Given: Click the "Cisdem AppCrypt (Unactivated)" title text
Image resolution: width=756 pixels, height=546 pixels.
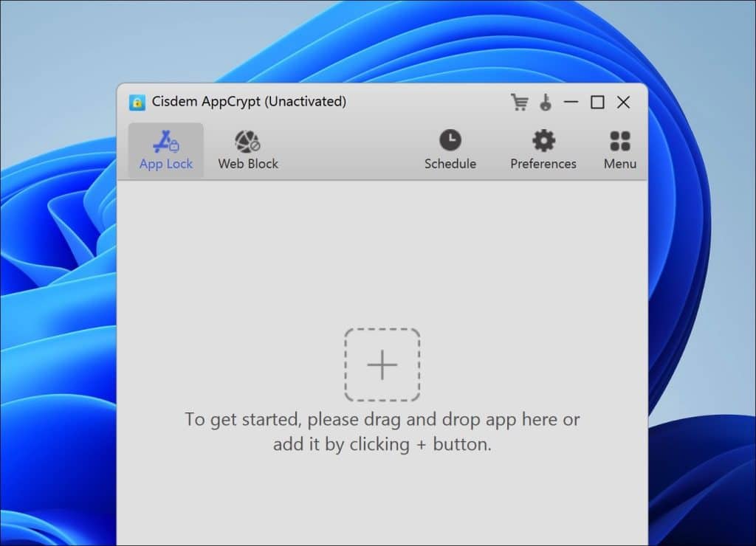Looking at the screenshot, I should [249, 102].
